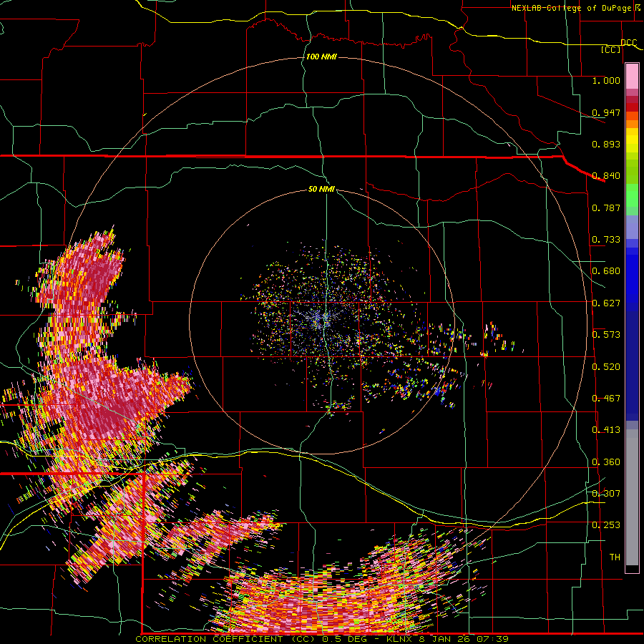
Task: Click the 0.573 scale value
Action: 606,335
